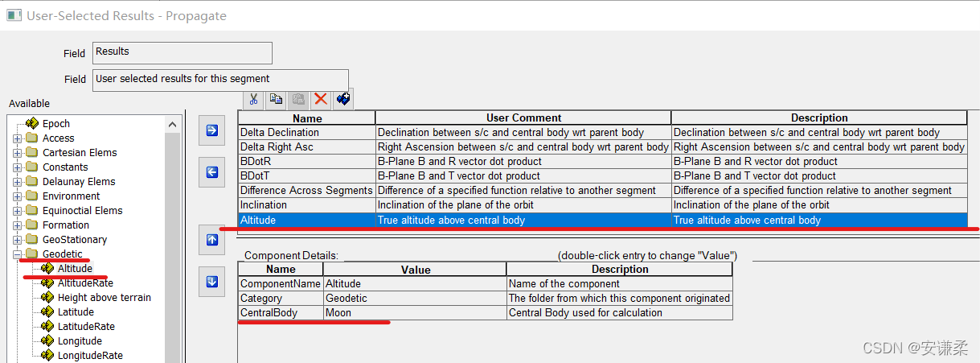Click the Cut scissors toolbar icon

click(x=253, y=99)
